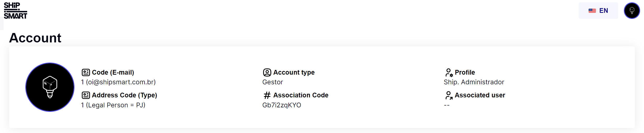Screen dimensions: 644x133
Task: Click the Legal Person = PJ text
Action: tap(116, 105)
